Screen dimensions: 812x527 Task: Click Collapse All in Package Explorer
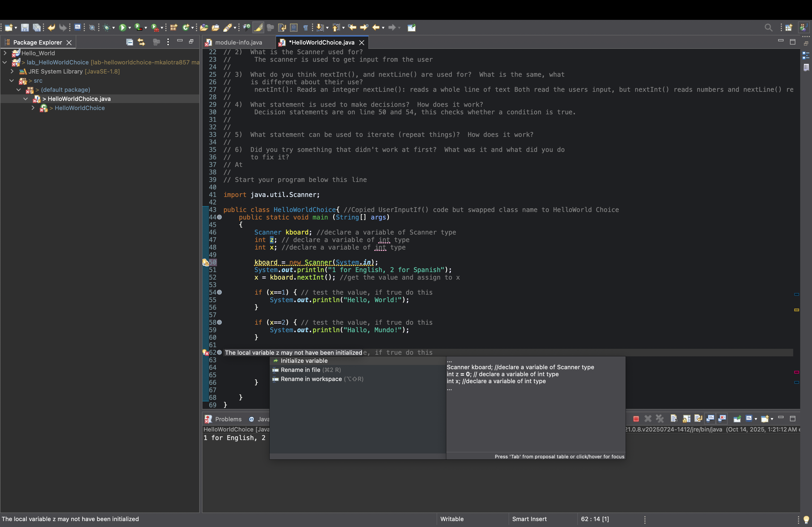(129, 42)
